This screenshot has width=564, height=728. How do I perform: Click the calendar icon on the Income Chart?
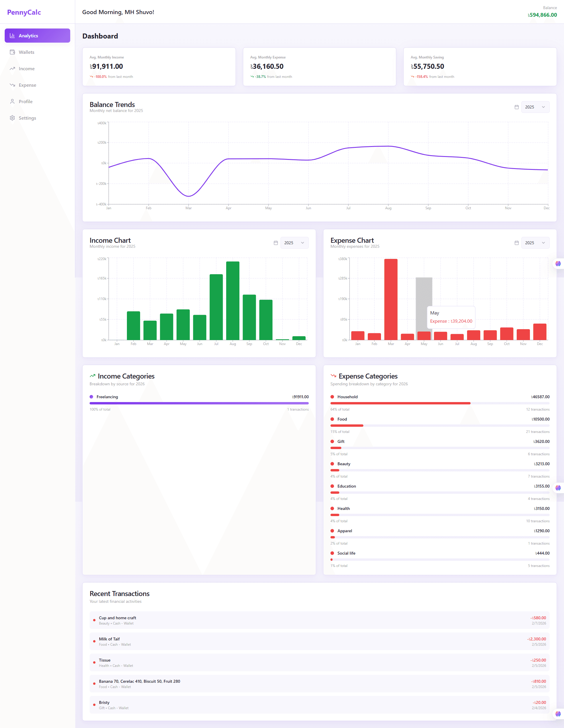pyautogui.click(x=276, y=243)
